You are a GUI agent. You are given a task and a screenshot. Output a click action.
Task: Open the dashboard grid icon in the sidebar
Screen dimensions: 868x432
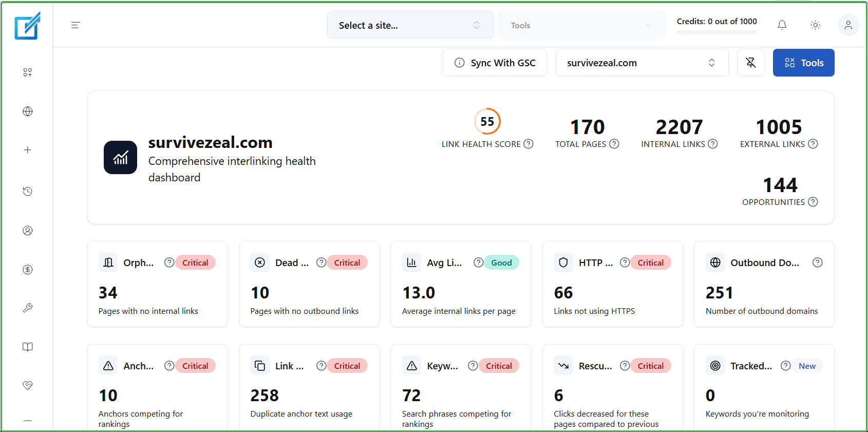[28, 72]
